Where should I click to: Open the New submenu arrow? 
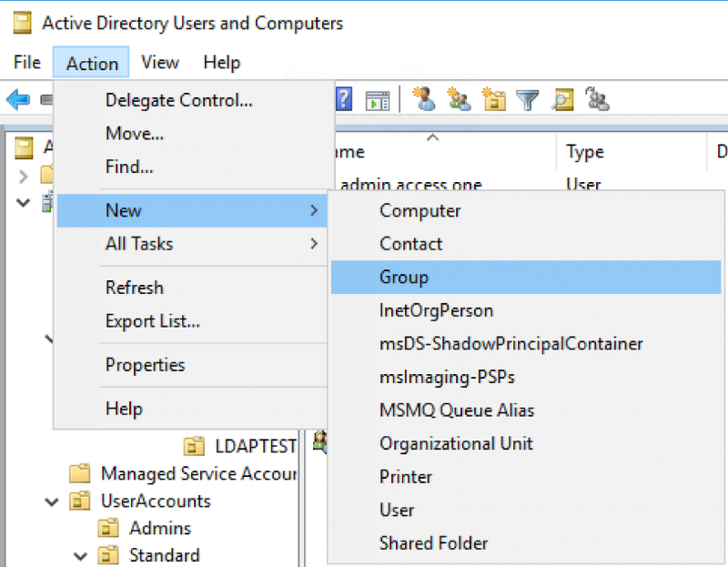click(314, 210)
